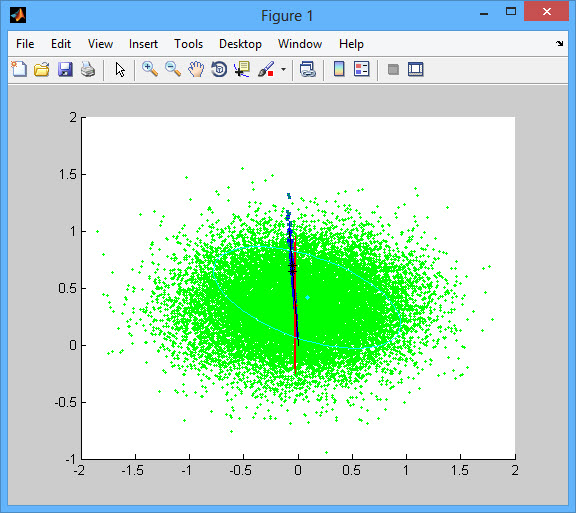The height and width of the screenshot is (513, 576).
Task: Insert a legend using the toolbar icon
Action: (x=361, y=69)
